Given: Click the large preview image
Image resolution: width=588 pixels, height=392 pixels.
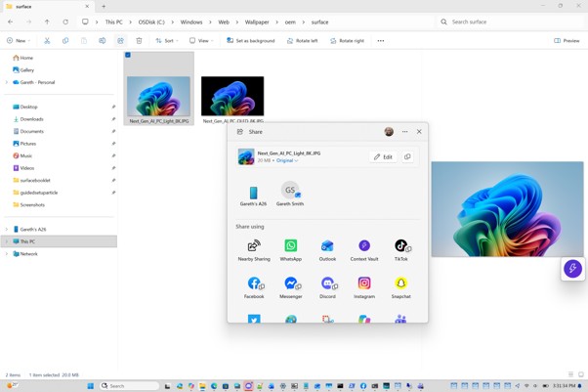Looking at the screenshot, I should point(507,209).
